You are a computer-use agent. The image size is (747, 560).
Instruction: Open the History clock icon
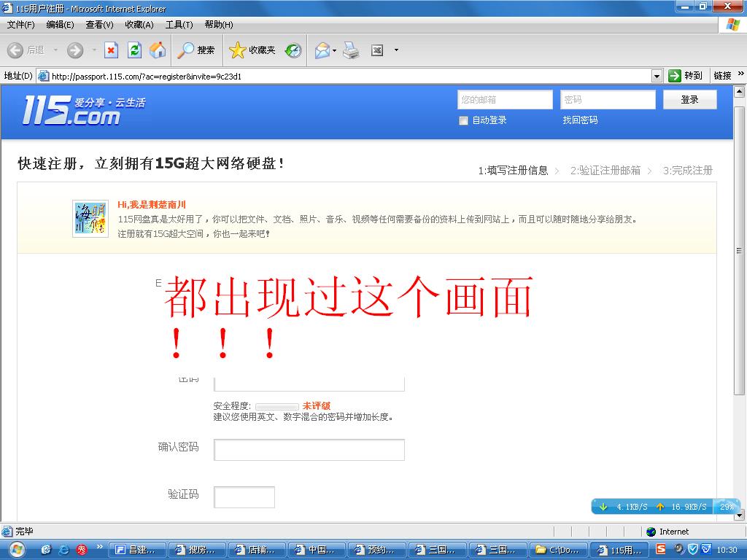tap(293, 50)
